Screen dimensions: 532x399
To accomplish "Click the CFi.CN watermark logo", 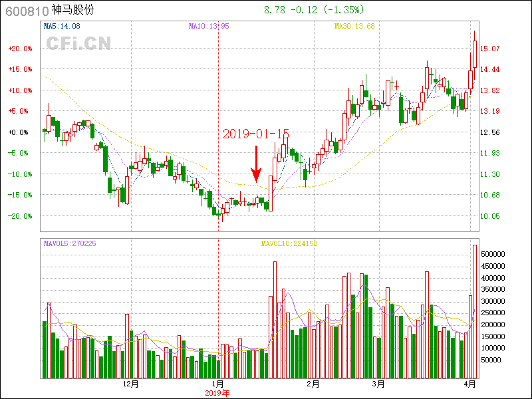I will coord(78,43).
